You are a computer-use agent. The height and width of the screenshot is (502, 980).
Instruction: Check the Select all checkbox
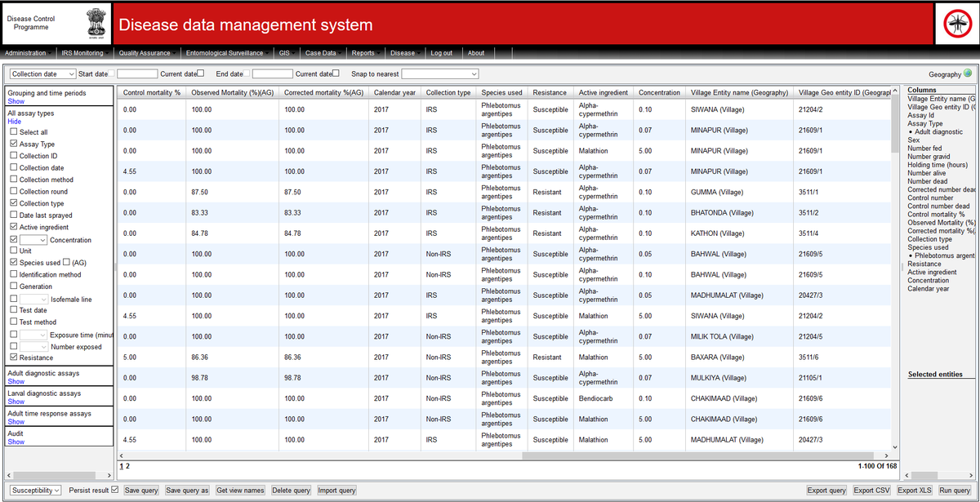pyautogui.click(x=14, y=131)
